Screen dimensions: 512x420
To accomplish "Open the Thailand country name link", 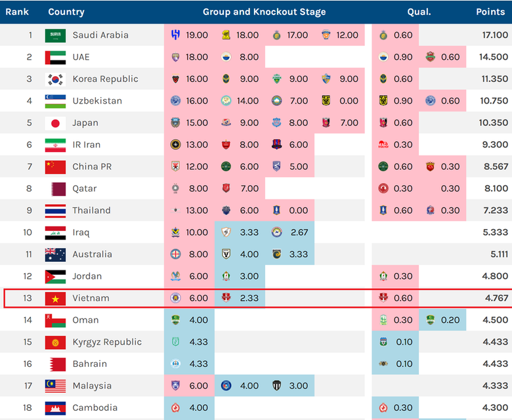I will point(91,211).
